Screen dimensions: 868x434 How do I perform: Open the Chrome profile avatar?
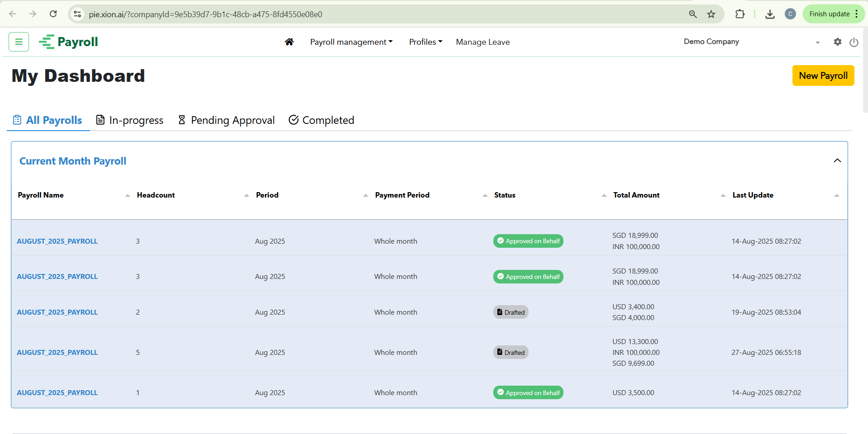pos(790,14)
